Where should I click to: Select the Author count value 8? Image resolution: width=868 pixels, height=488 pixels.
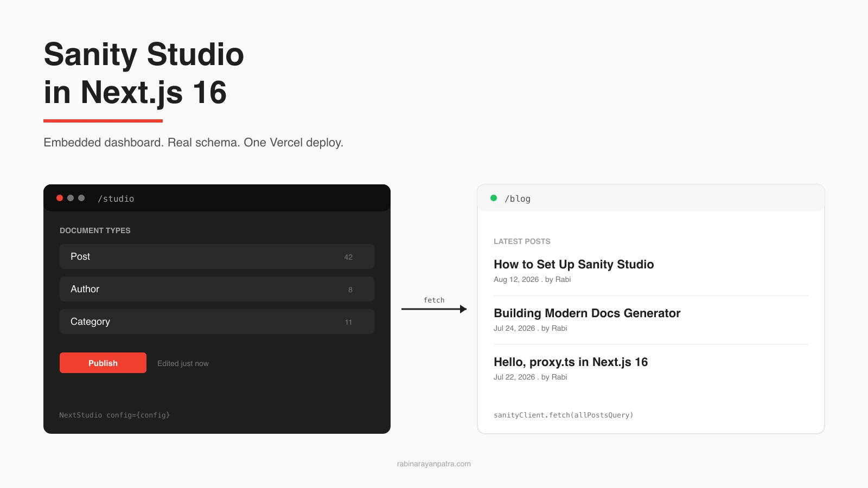tap(350, 290)
